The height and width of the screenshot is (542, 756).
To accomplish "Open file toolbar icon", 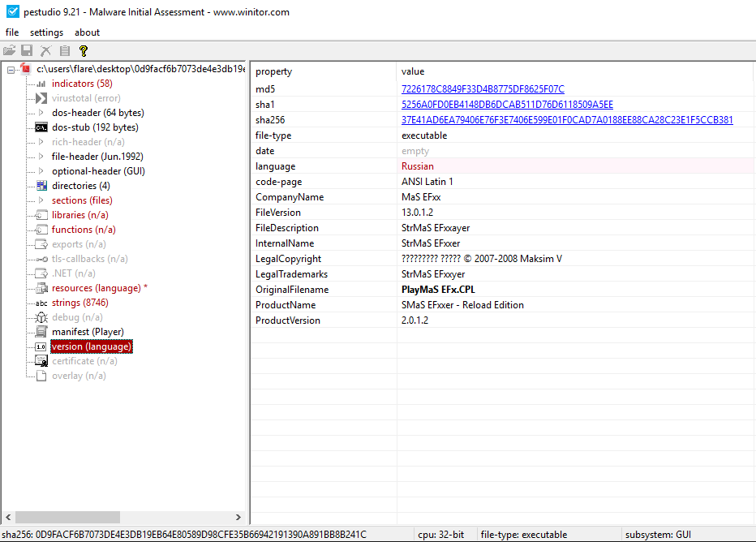I will (9, 50).
